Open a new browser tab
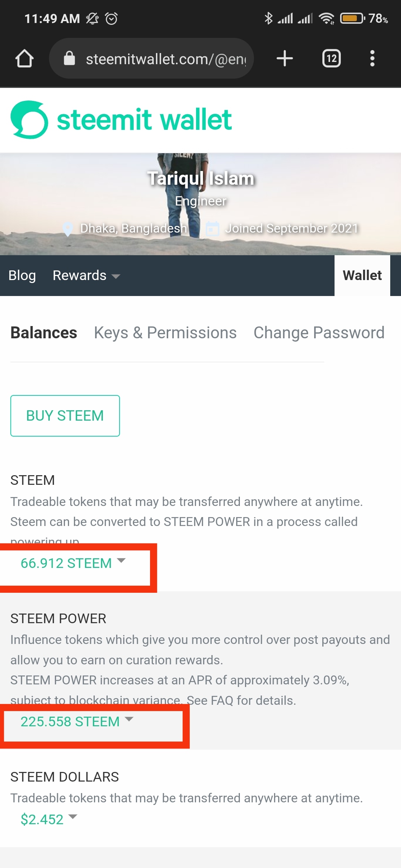 285,59
